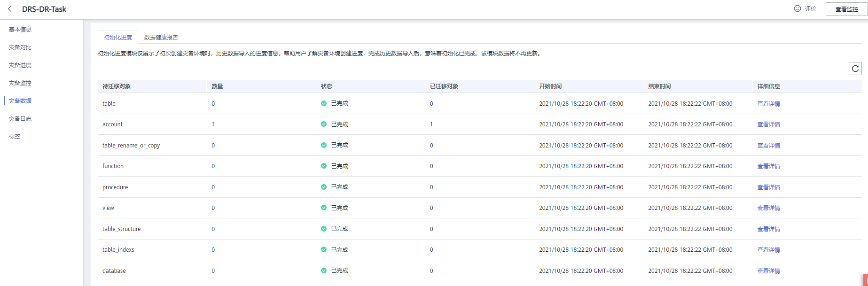
Task: Click green completed status icon for table row
Action: point(324,103)
